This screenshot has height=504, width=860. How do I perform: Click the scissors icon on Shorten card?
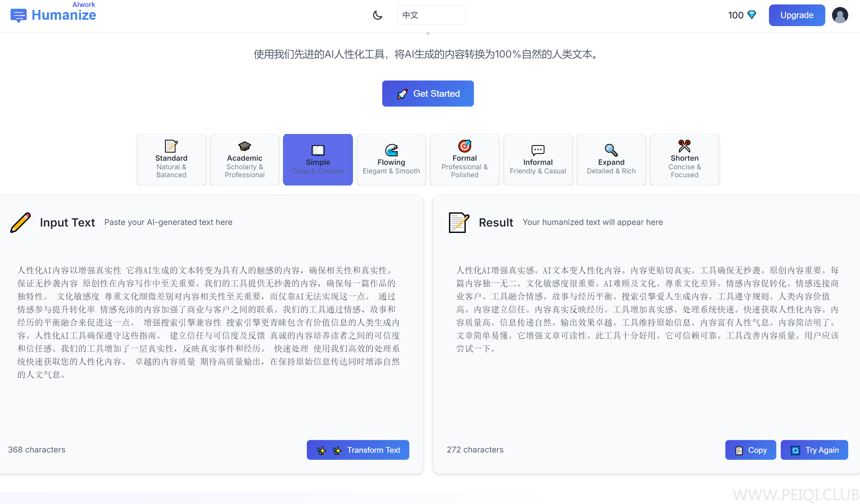point(685,146)
